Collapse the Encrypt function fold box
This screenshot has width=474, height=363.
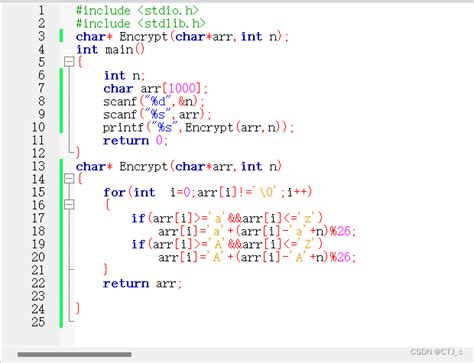(x=69, y=179)
